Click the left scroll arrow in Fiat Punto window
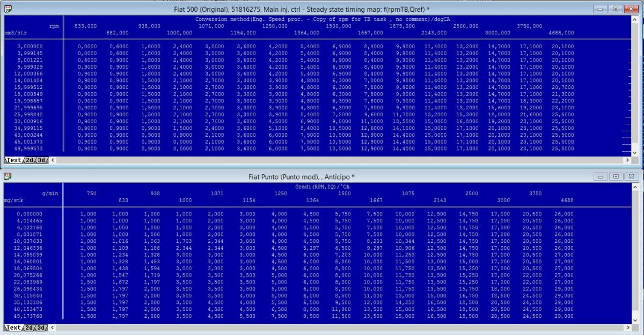Viewport: 644px width, 335px height. (x=53, y=328)
